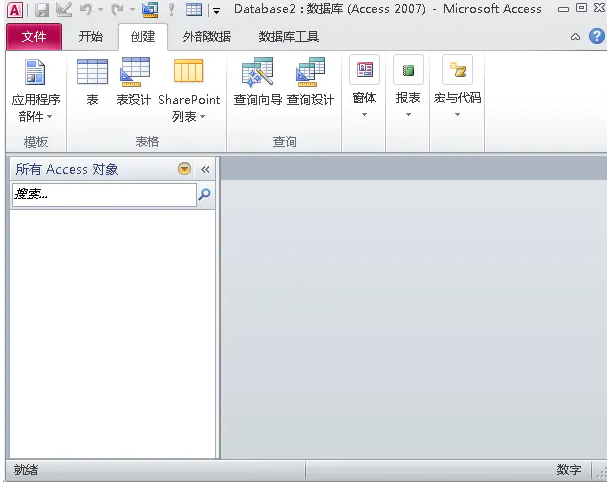Screen dimensions: 607x485
Task: Open the Undo history dropdown arrow
Action: point(100,10)
